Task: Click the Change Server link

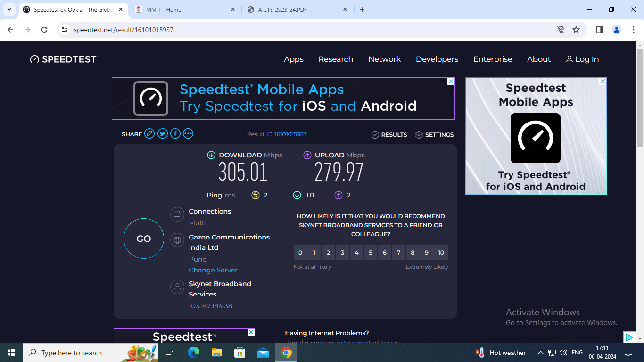Action: pos(213,270)
